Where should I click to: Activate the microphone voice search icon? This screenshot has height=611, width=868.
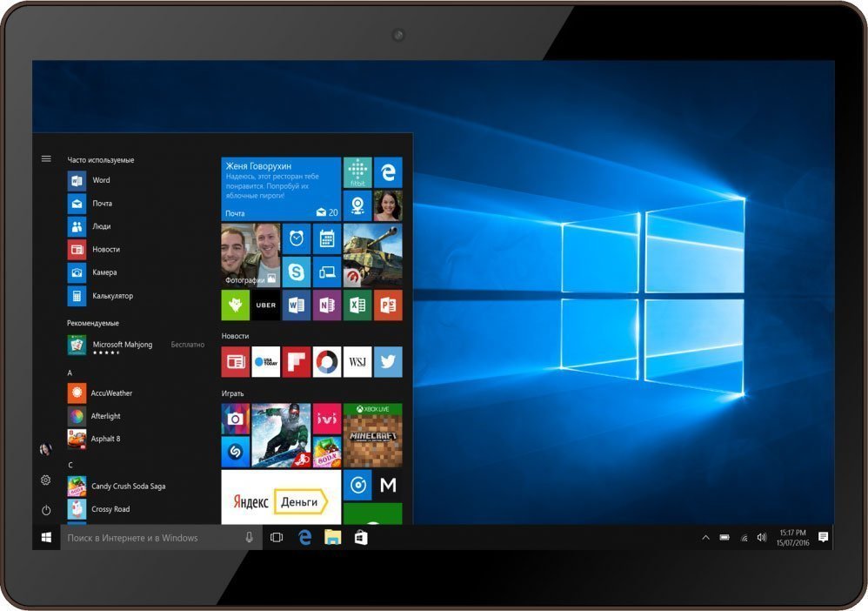pos(250,537)
